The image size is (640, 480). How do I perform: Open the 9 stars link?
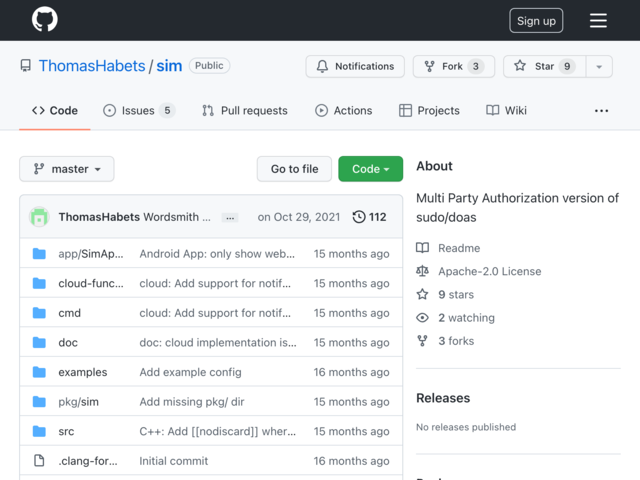(x=445, y=295)
